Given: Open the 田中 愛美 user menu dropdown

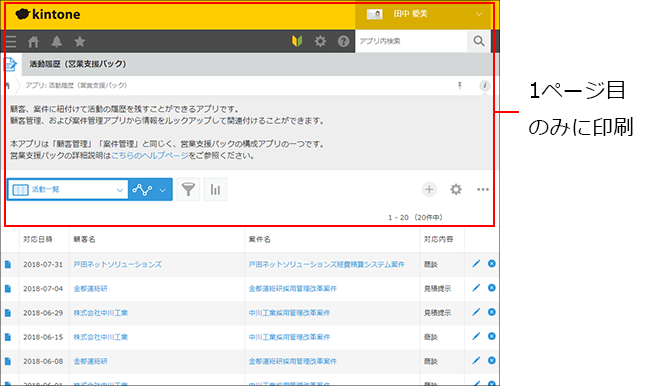Looking at the screenshot, I should pyautogui.click(x=424, y=15).
